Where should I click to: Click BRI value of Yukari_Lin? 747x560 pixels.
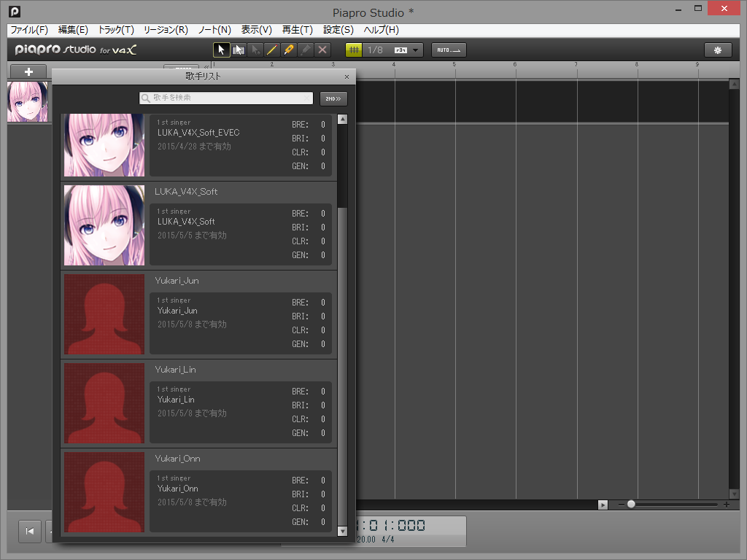click(x=323, y=405)
